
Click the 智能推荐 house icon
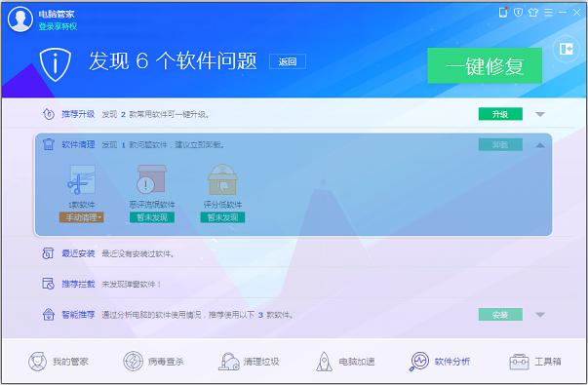49,314
